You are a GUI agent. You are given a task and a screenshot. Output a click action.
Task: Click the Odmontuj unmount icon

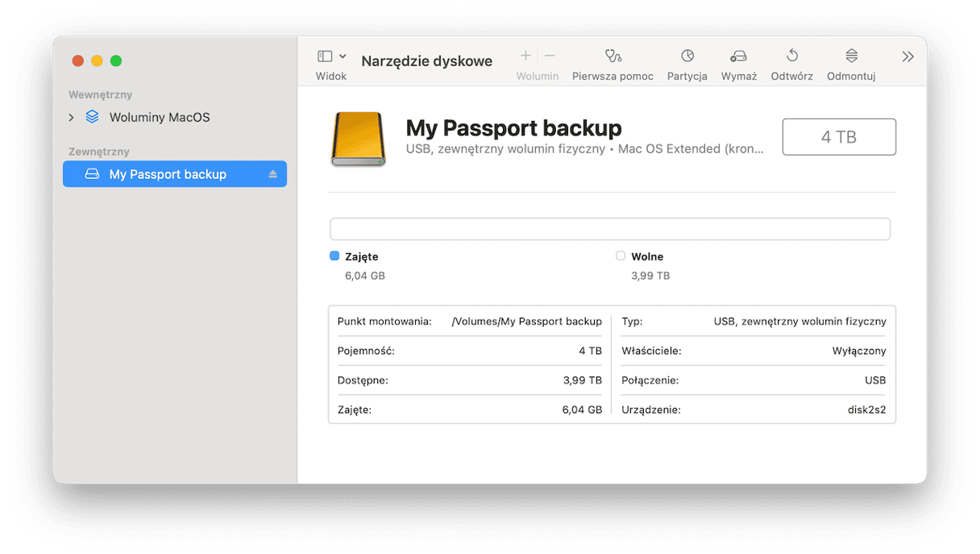(851, 56)
